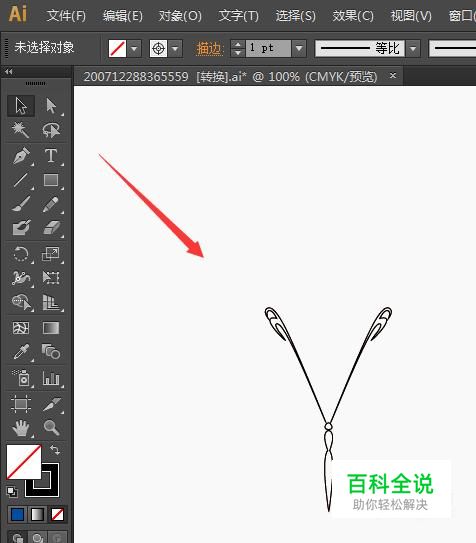Viewport: 476px width, 543px height.
Task: Select the Rectangle tool
Action: (x=51, y=180)
